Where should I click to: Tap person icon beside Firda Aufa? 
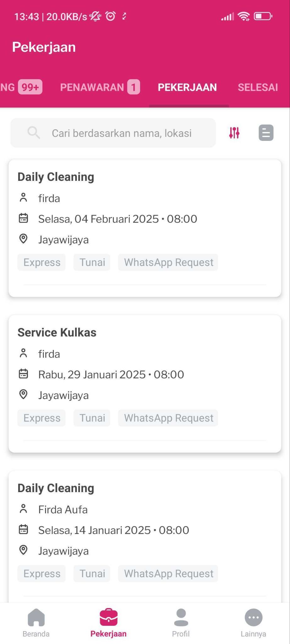24,509
